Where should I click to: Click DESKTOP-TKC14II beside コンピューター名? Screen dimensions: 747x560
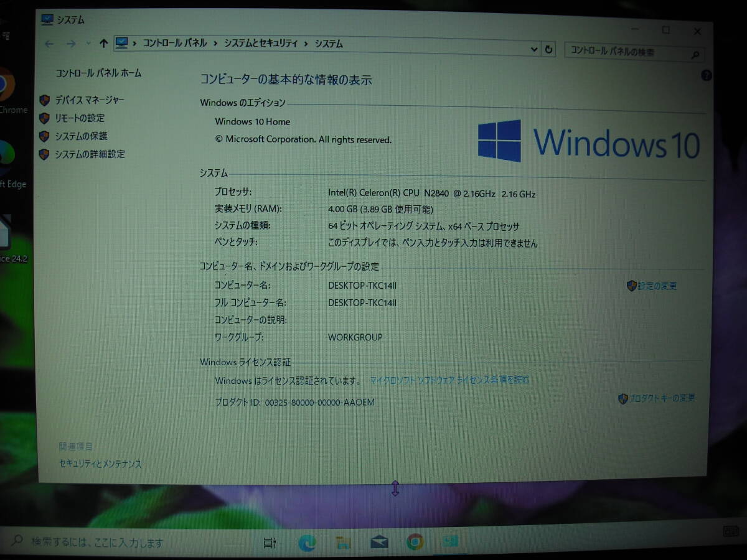pyautogui.click(x=362, y=286)
